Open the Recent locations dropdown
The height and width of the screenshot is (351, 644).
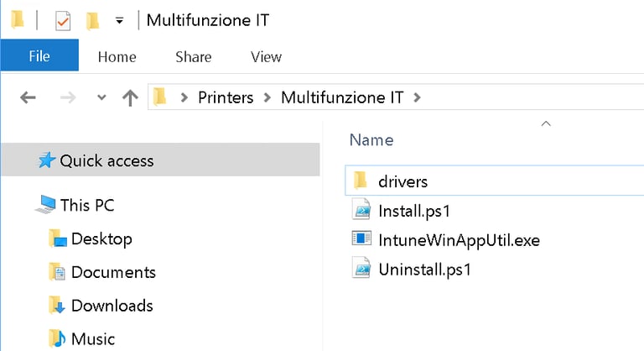(x=101, y=98)
